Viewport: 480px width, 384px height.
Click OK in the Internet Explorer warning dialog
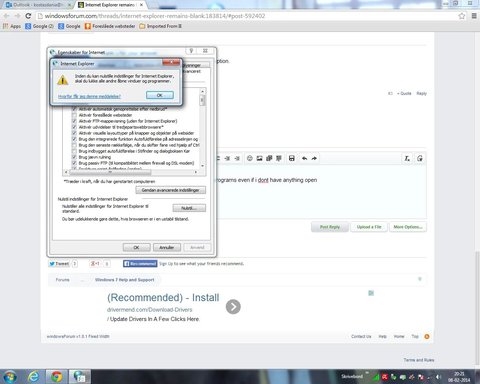click(160, 95)
